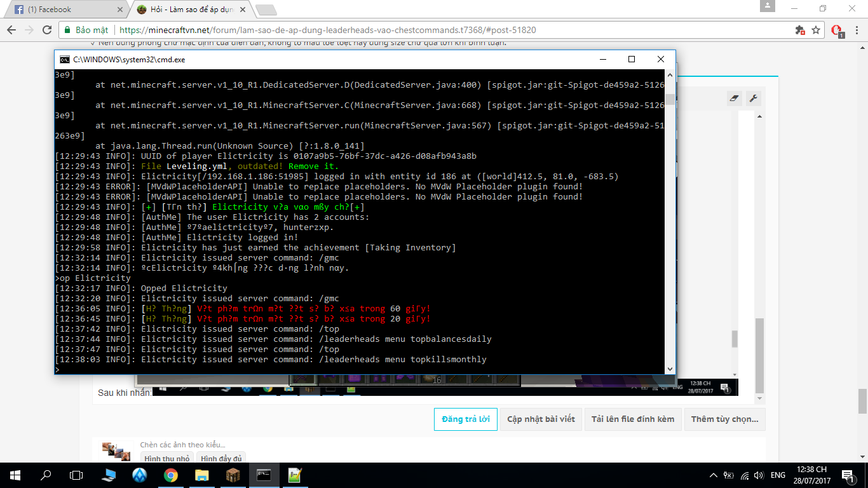Open a new Chrome tab
The height and width of the screenshot is (488, 868).
click(266, 10)
